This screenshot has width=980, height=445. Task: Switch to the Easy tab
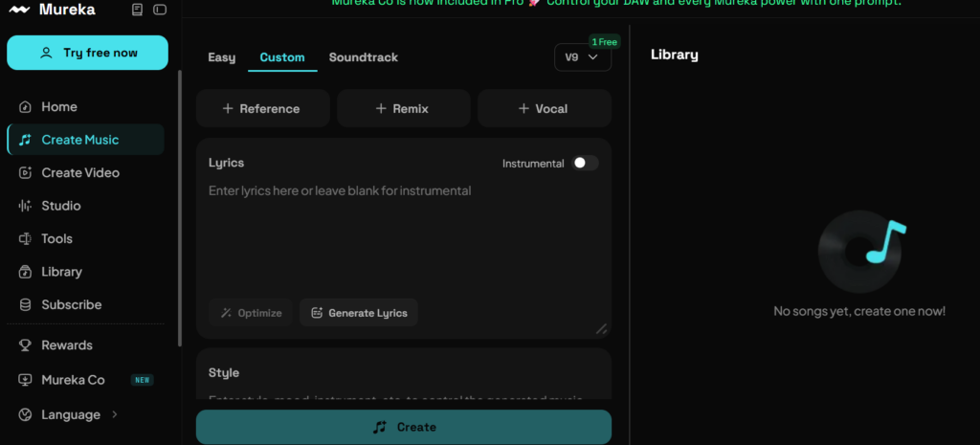pos(222,57)
